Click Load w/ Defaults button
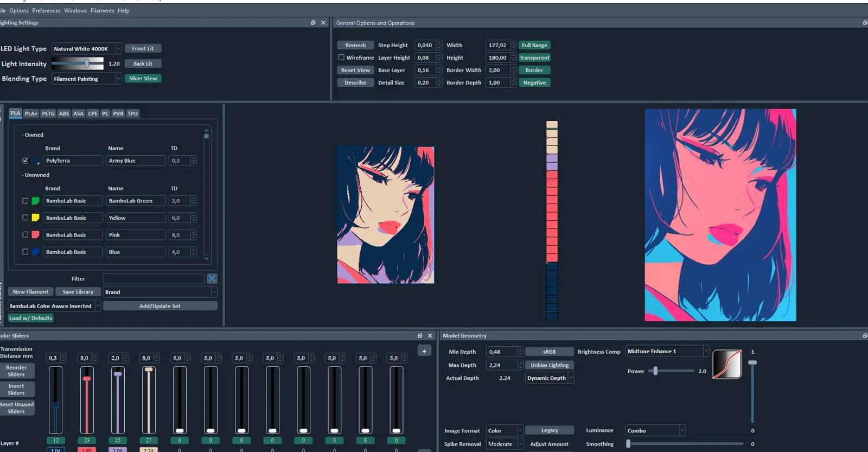The height and width of the screenshot is (452, 868). coord(31,318)
